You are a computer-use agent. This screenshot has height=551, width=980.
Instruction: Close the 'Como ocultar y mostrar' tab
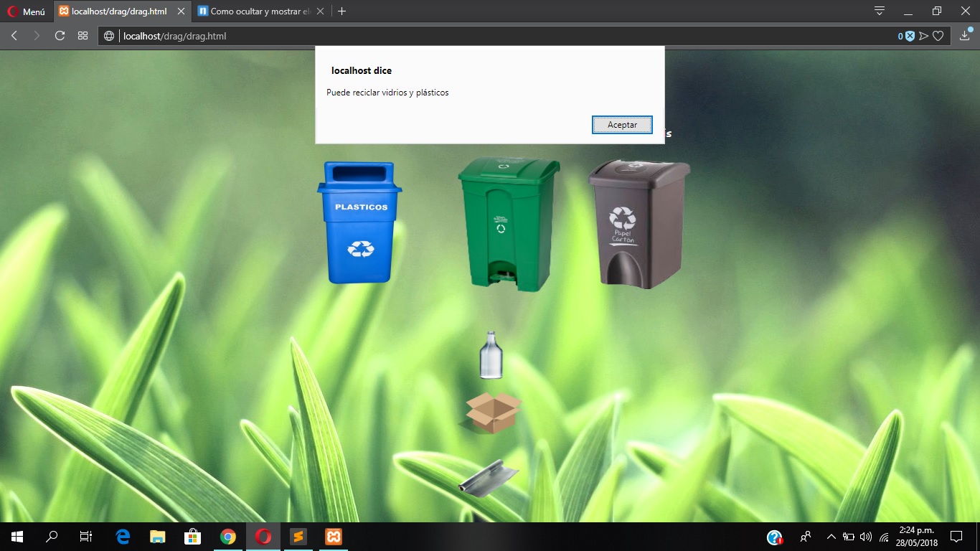[x=320, y=11]
